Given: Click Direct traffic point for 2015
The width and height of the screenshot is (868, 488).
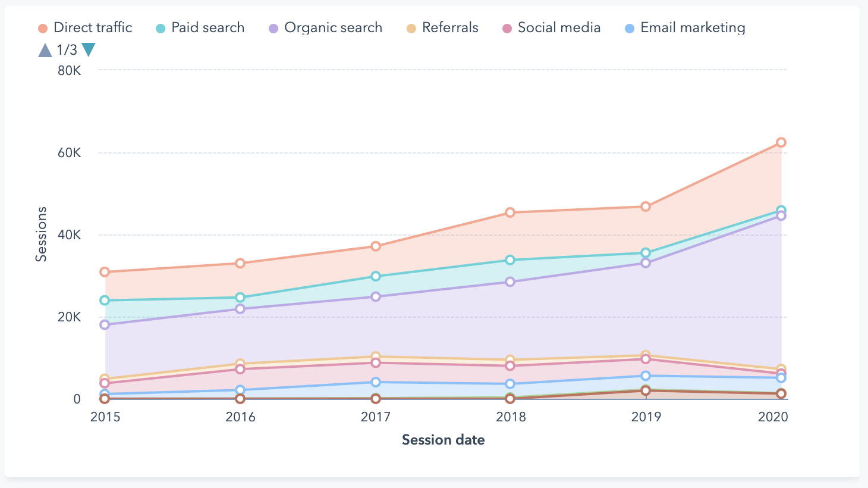Looking at the screenshot, I should click(x=105, y=272).
